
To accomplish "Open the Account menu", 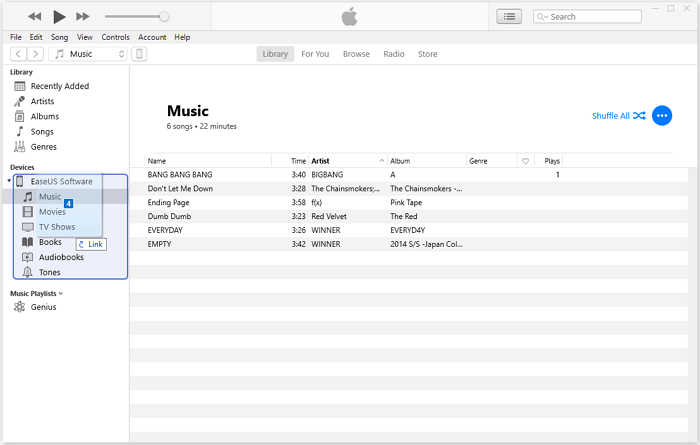I will [152, 37].
